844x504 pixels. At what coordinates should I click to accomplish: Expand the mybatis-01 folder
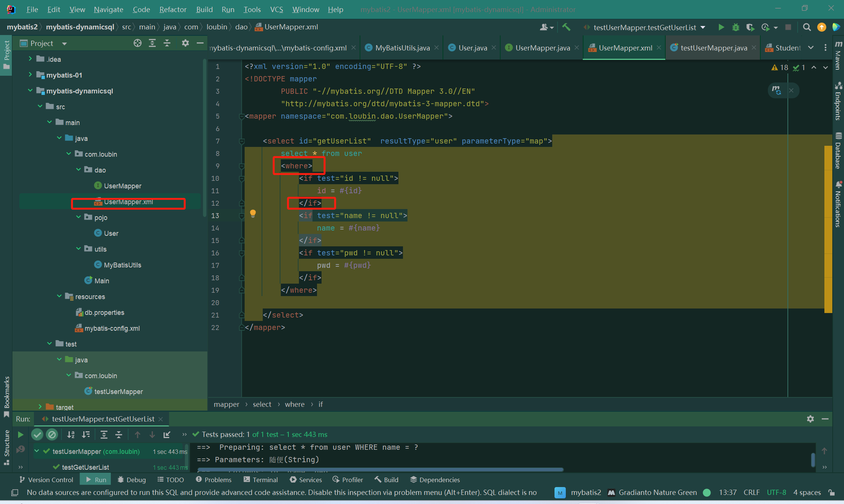30,75
